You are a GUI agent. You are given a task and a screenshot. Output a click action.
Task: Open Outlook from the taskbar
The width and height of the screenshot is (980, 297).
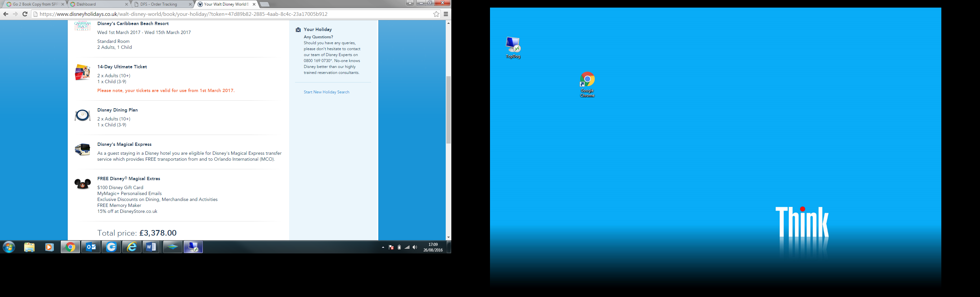(x=91, y=247)
